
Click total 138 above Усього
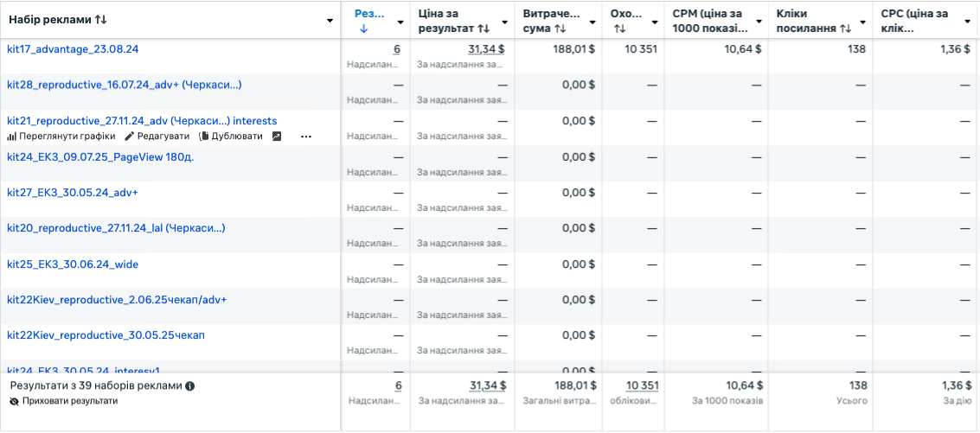pyautogui.click(x=858, y=386)
